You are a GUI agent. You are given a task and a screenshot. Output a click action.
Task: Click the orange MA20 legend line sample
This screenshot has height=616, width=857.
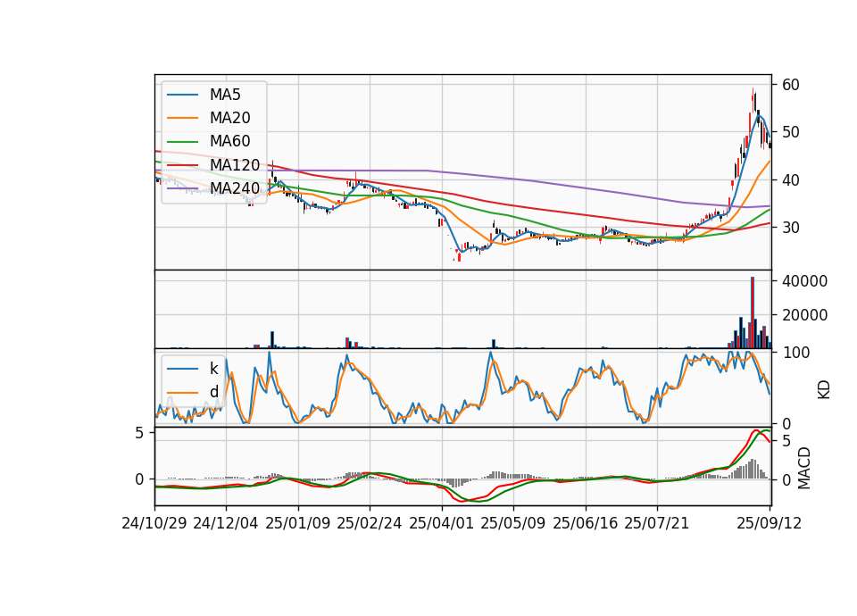[x=182, y=118]
